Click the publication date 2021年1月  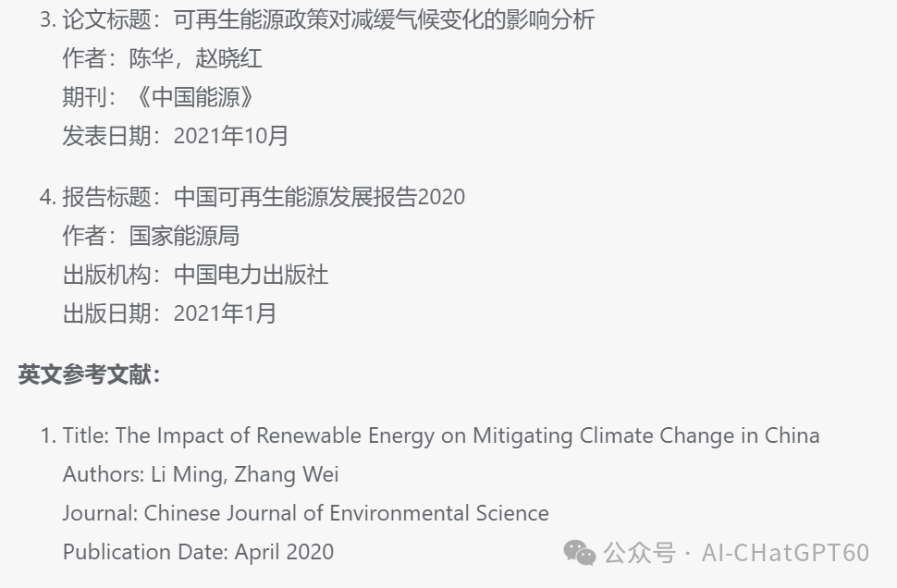click(226, 314)
